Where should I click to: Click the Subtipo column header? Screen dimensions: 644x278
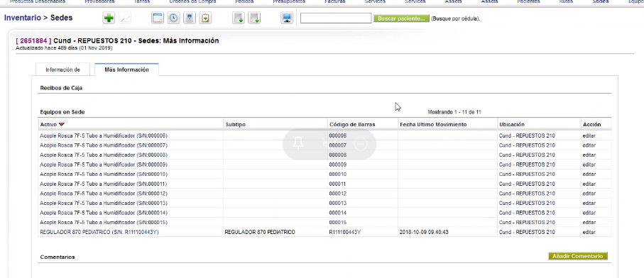[x=235, y=124]
